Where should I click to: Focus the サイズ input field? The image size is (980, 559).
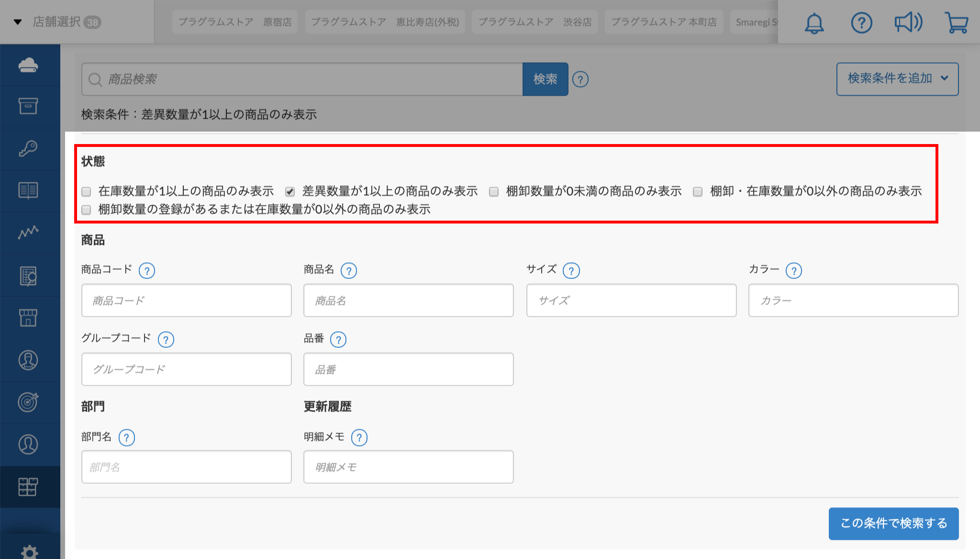(x=631, y=301)
